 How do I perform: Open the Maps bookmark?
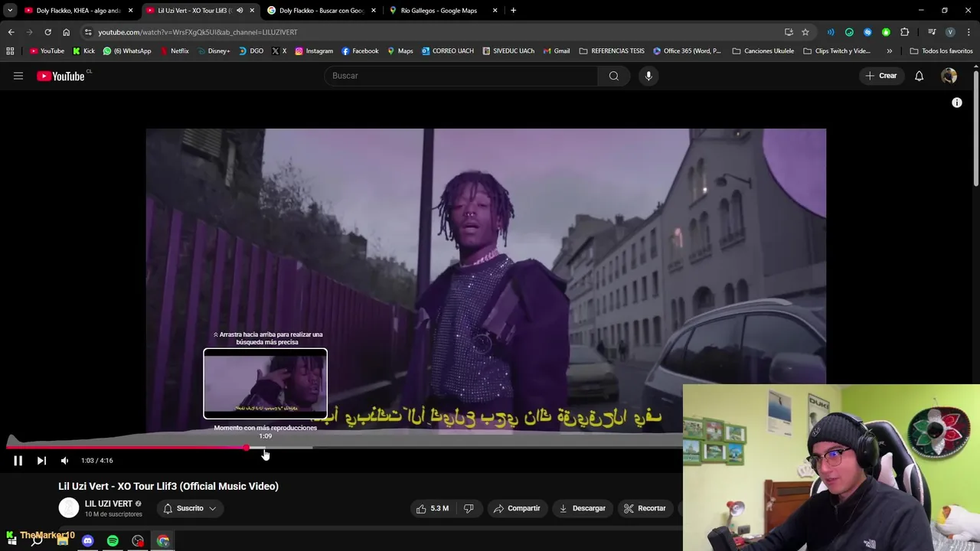point(400,51)
